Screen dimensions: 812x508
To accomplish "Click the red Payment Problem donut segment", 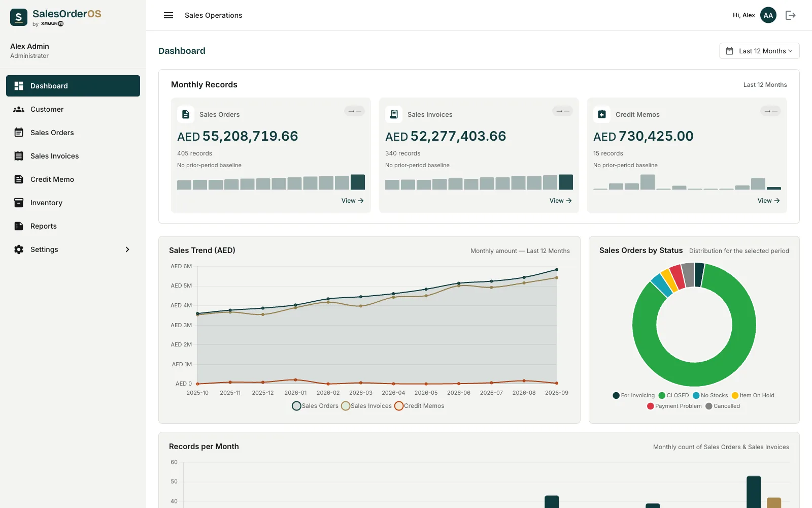I will pos(677,277).
